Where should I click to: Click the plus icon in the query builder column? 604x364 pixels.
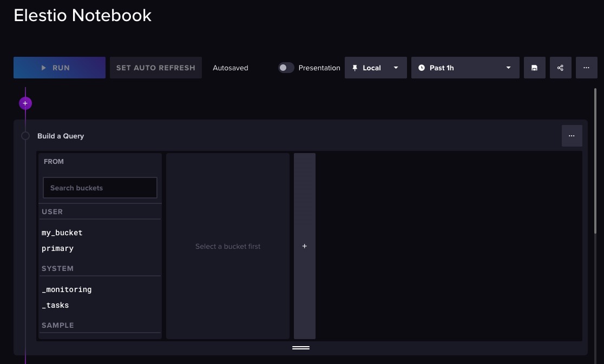304,246
